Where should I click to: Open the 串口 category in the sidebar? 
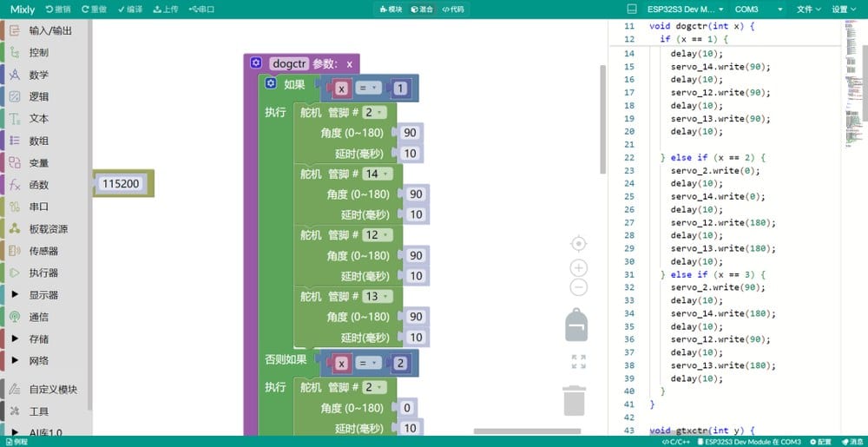(44, 207)
